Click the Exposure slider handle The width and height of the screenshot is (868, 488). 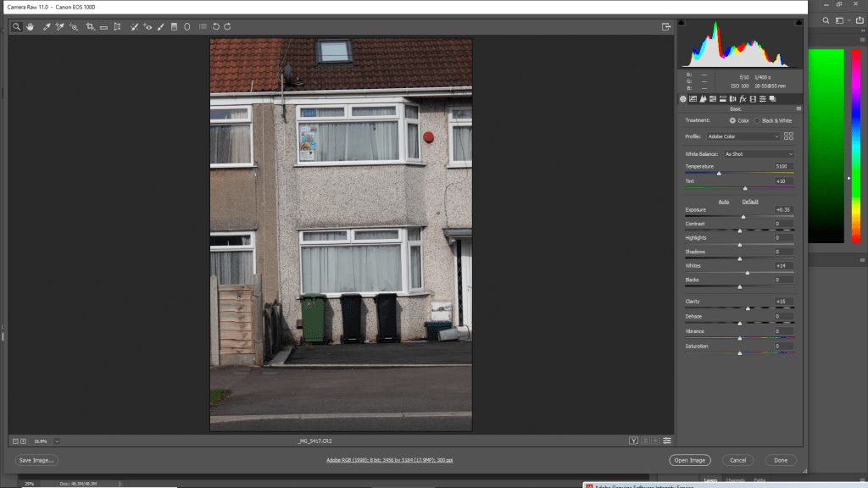coord(743,217)
